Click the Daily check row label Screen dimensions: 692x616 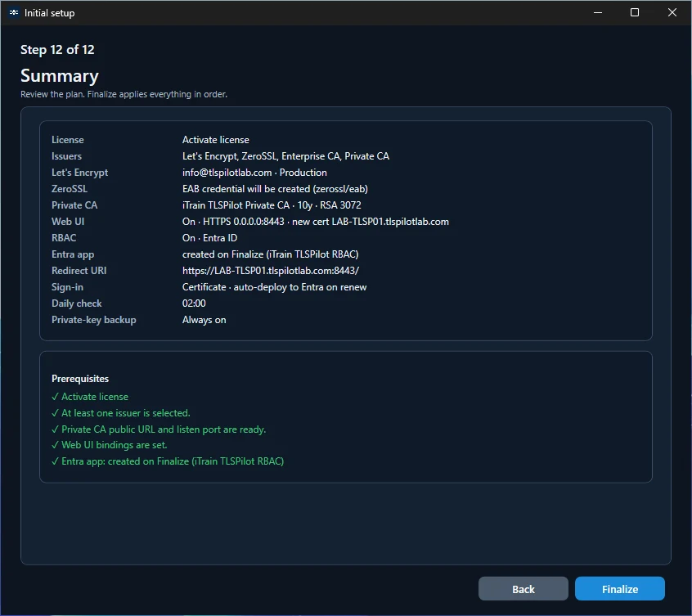[x=77, y=304]
